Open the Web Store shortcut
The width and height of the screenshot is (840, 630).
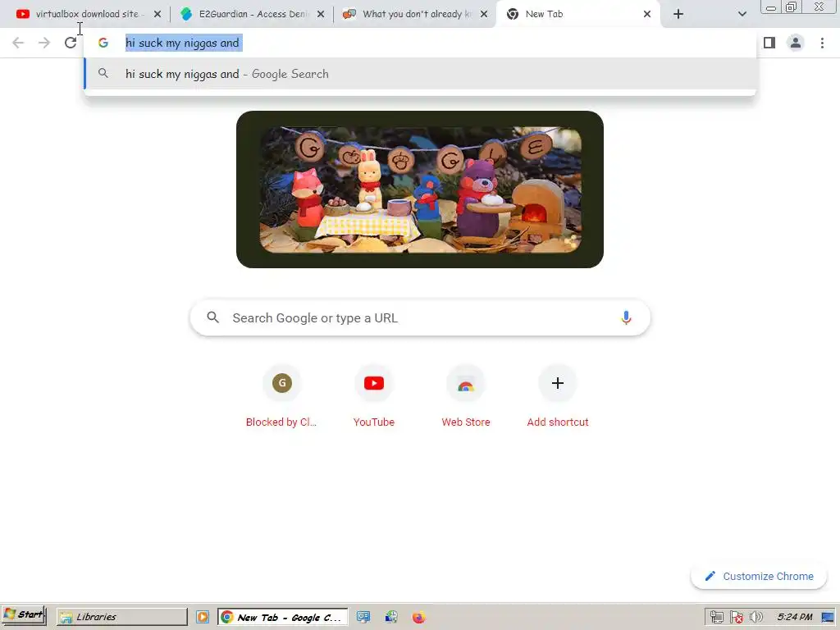pyautogui.click(x=466, y=398)
